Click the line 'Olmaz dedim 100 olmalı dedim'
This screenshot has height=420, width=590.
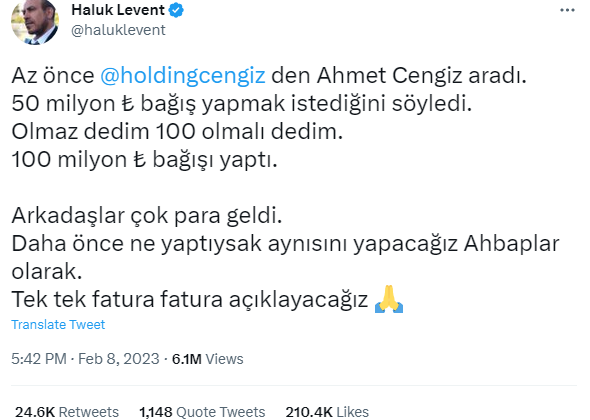(177, 131)
